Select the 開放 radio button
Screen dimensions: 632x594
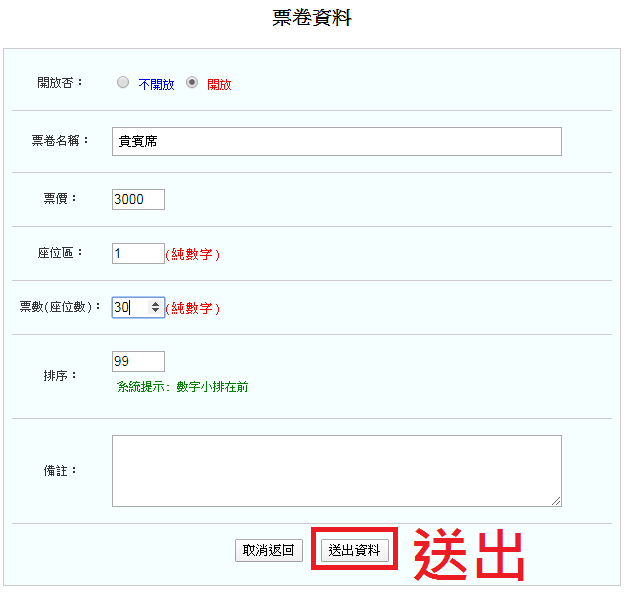[193, 83]
